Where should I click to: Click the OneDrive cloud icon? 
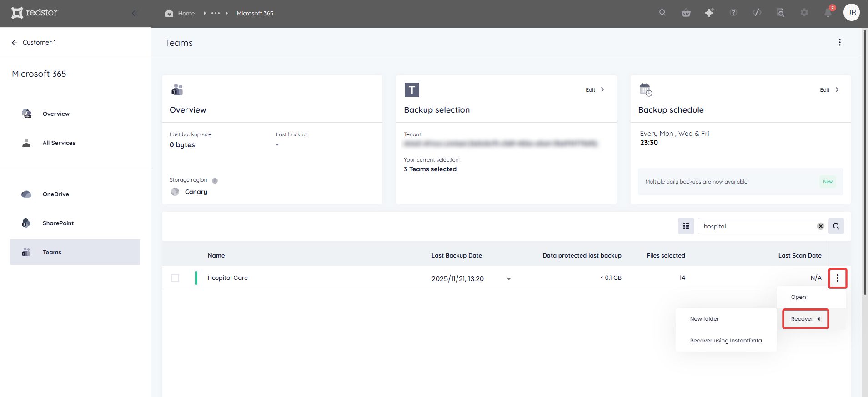[26, 194]
